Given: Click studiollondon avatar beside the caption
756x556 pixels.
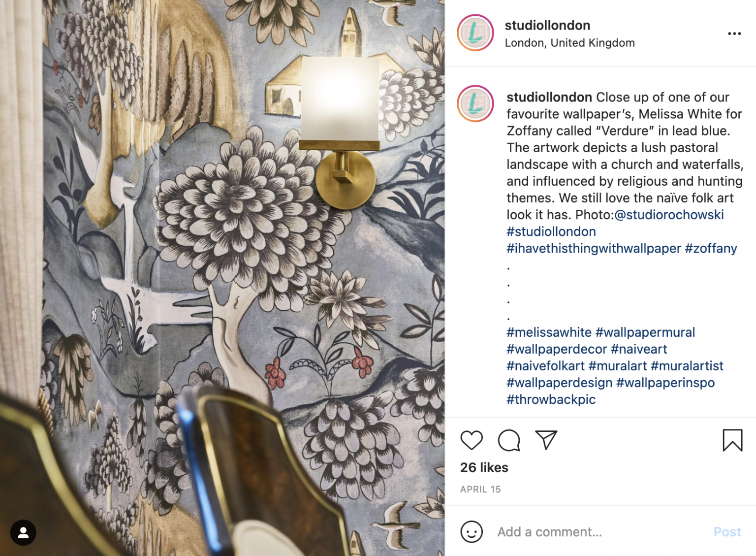Looking at the screenshot, I should pyautogui.click(x=475, y=103).
